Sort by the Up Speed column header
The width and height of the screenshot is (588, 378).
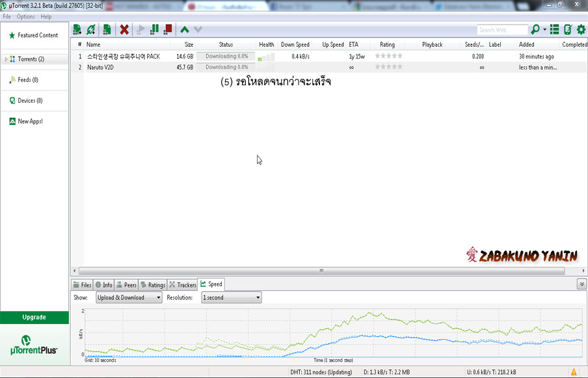(x=329, y=44)
